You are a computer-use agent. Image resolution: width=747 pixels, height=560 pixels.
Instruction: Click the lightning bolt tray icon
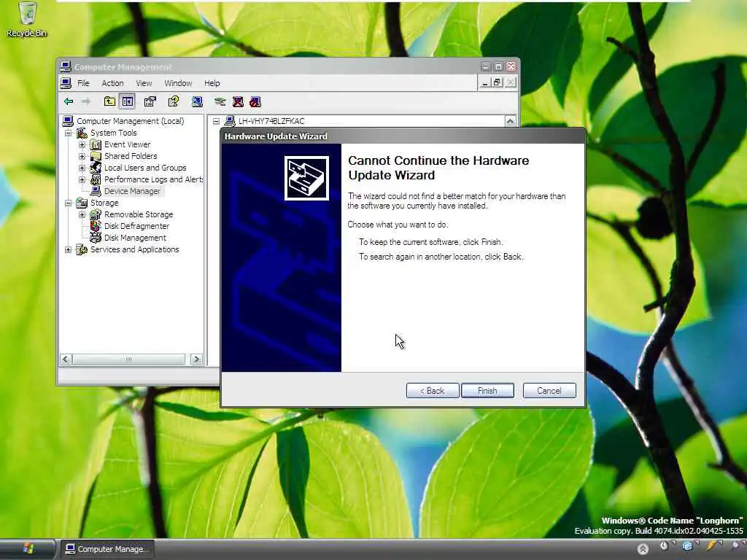point(711,545)
